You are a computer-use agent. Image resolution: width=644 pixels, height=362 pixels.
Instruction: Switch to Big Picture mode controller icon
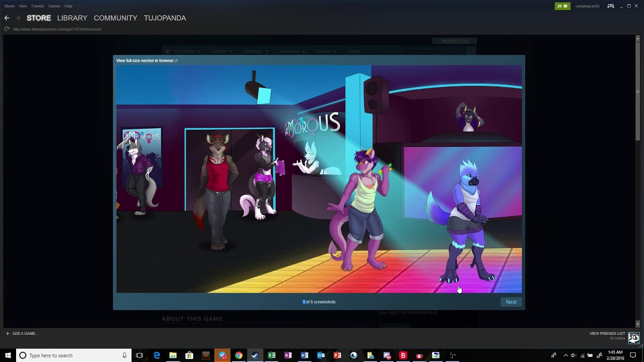click(610, 6)
